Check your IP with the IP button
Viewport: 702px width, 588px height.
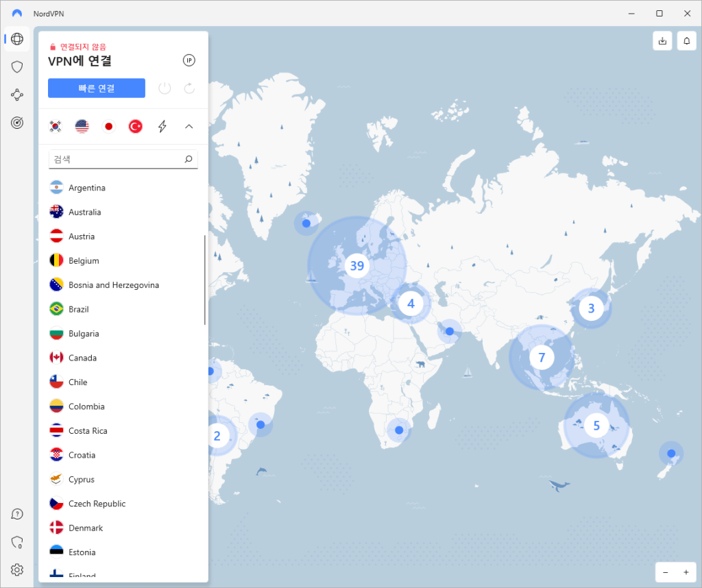tap(189, 60)
